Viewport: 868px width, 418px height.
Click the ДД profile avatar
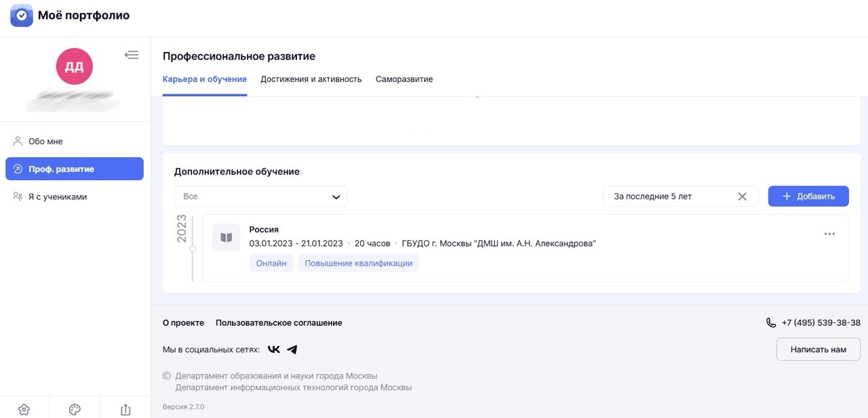(75, 66)
